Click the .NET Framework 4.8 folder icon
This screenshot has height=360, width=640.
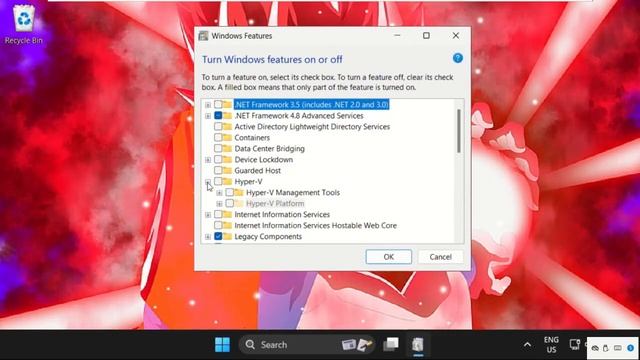click(x=227, y=116)
